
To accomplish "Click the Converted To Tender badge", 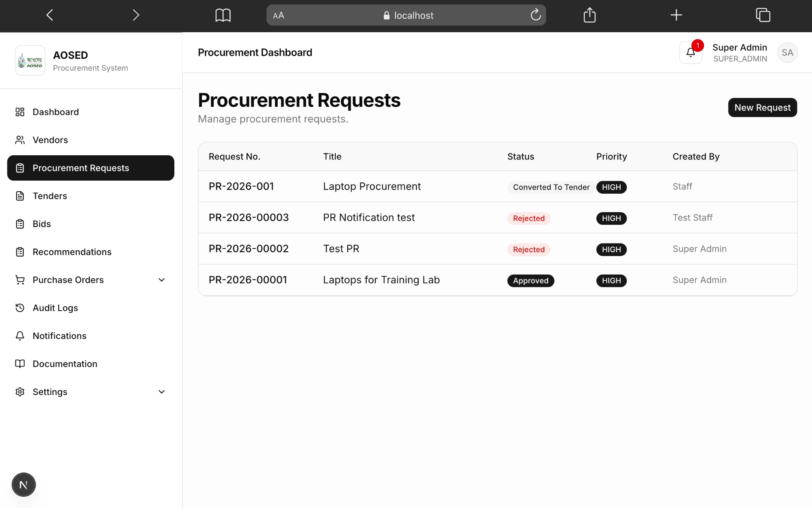I will pos(551,187).
